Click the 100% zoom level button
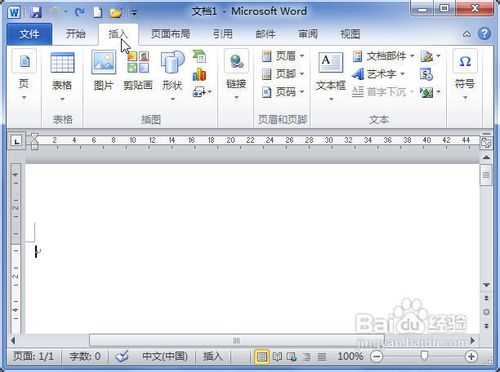This screenshot has width=500, height=372. (350, 356)
